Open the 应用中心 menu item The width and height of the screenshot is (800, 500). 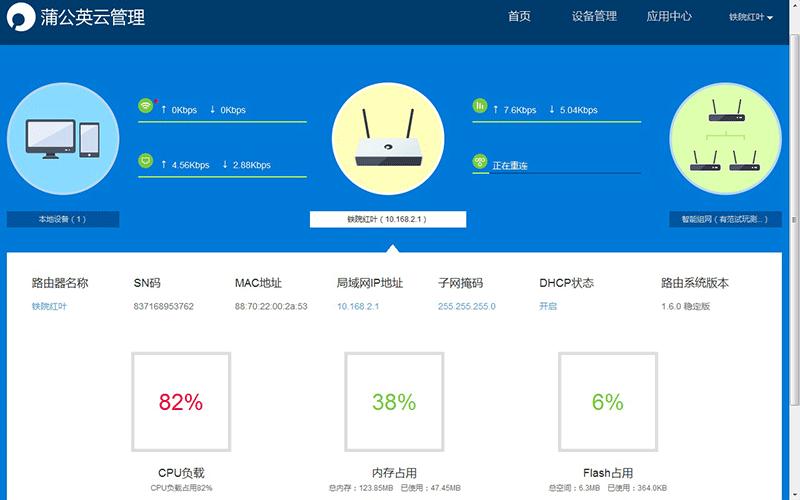669,16
